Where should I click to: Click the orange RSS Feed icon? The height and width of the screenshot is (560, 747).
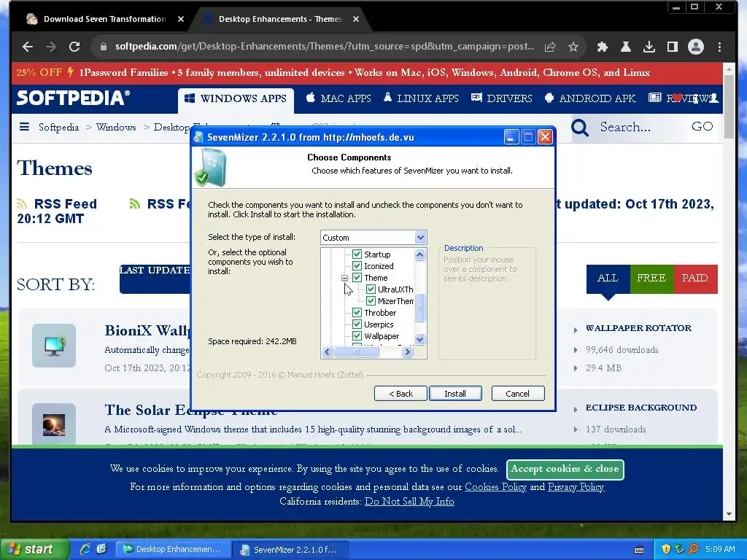[x=22, y=204]
